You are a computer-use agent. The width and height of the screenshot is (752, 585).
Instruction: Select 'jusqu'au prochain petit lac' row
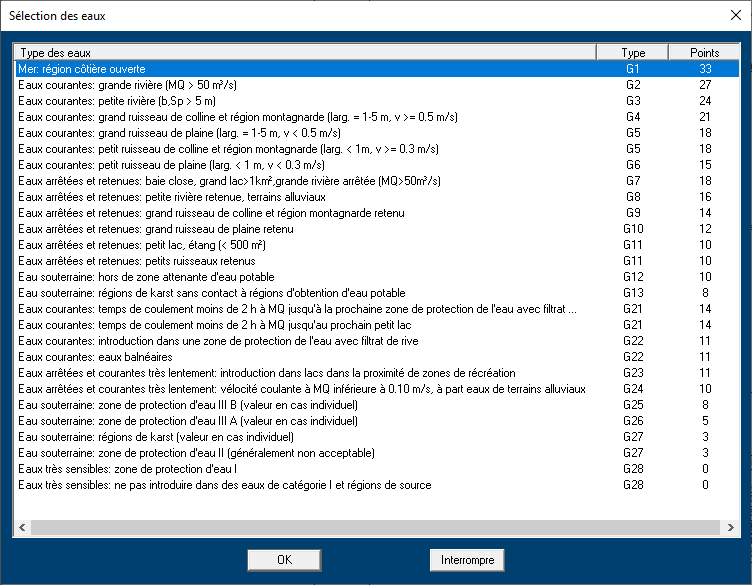click(x=377, y=325)
